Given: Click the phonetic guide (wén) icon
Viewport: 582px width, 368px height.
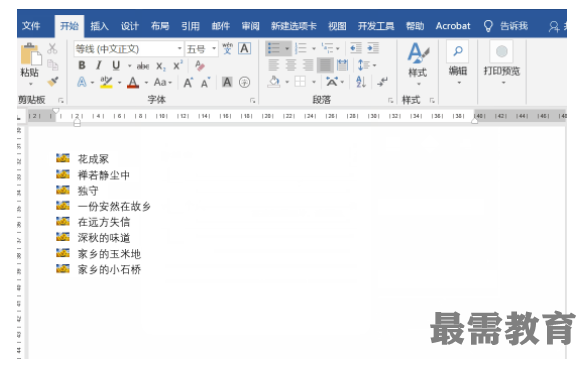Looking at the screenshot, I should coord(227,49).
